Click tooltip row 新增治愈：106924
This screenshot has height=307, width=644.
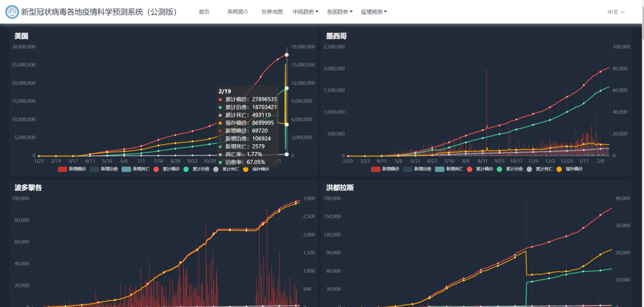(245, 138)
